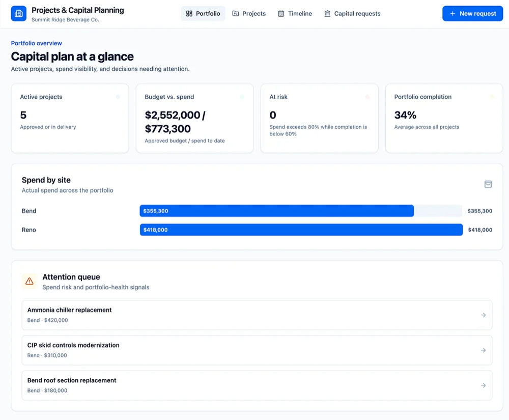Select the Budget vs. spend summary card

tap(194, 118)
